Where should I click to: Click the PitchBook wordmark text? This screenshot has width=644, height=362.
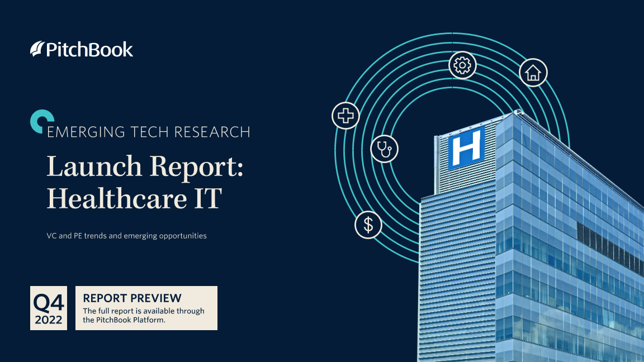(x=89, y=50)
